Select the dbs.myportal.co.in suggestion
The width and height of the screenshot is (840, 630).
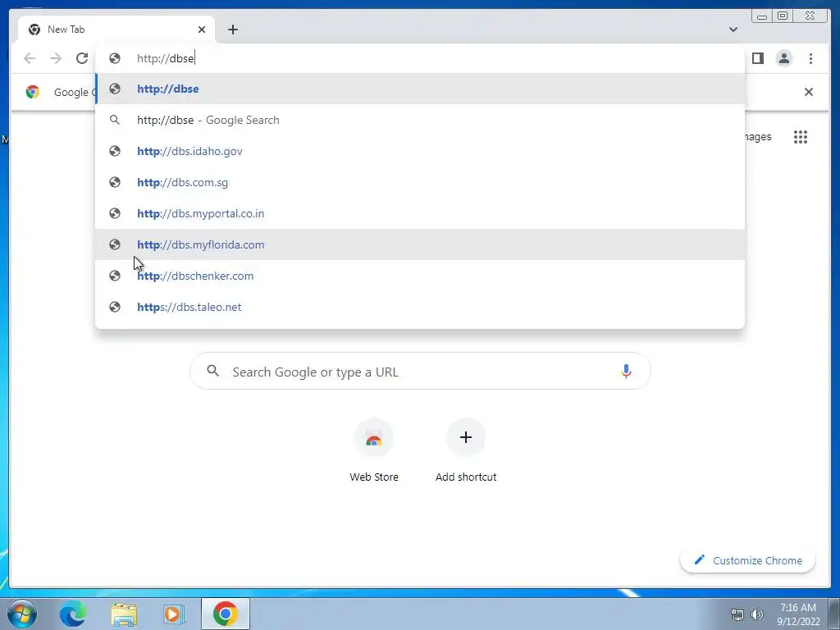tap(420, 213)
